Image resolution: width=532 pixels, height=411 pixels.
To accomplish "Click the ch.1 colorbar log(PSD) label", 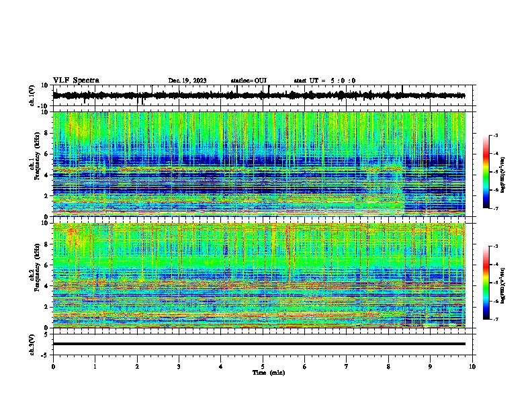I will (503, 175).
